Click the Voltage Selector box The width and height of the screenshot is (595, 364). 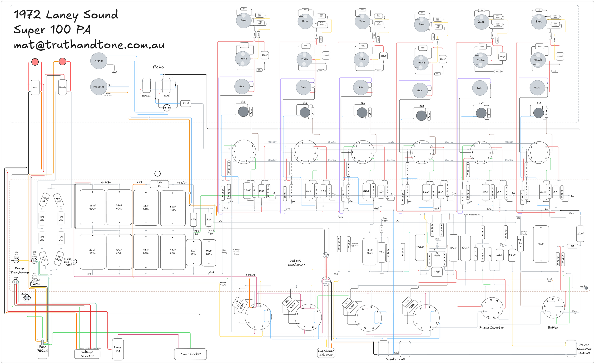point(87,354)
